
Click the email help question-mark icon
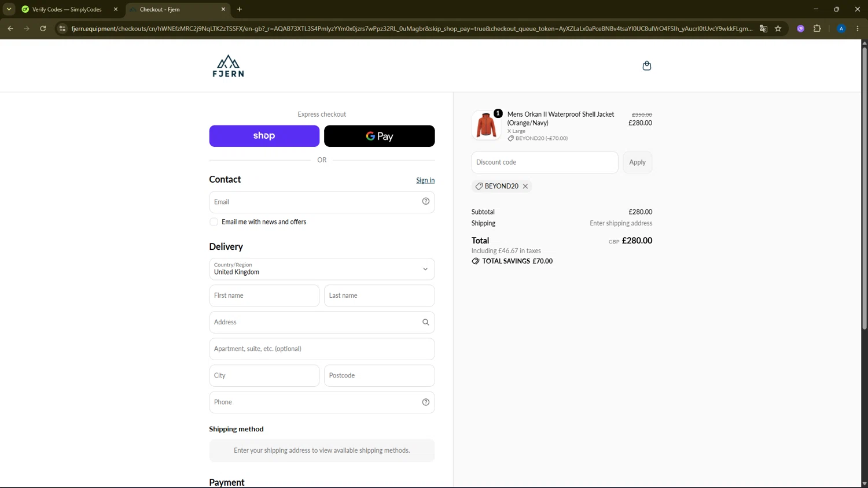425,201
